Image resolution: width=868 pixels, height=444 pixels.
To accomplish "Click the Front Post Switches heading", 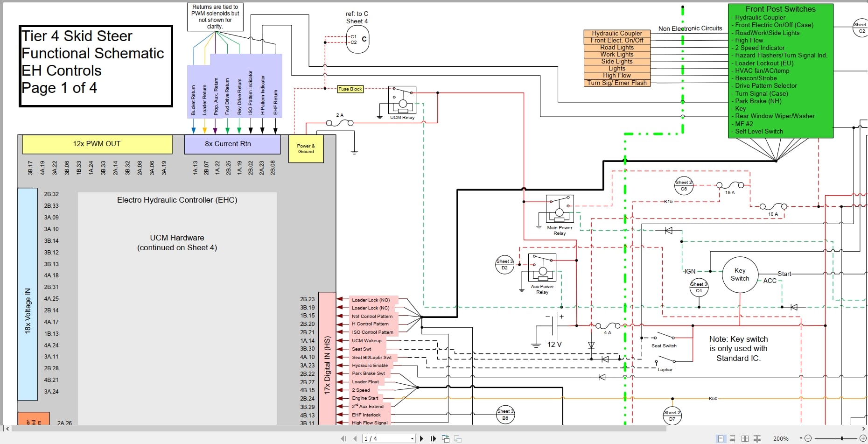I will tap(780, 9).
